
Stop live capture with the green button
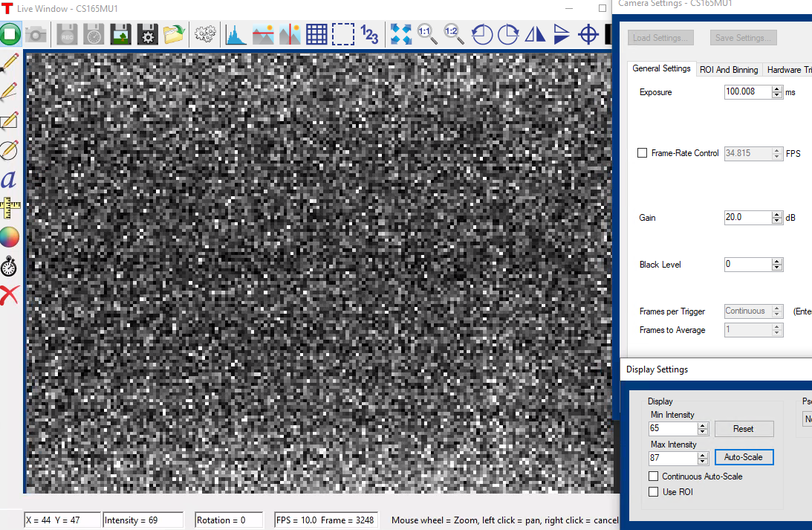click(10, 34)
